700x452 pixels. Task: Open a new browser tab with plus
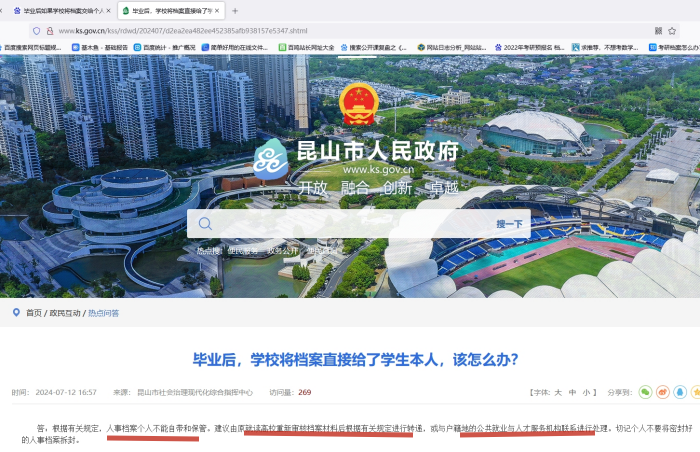pos(235,11)
